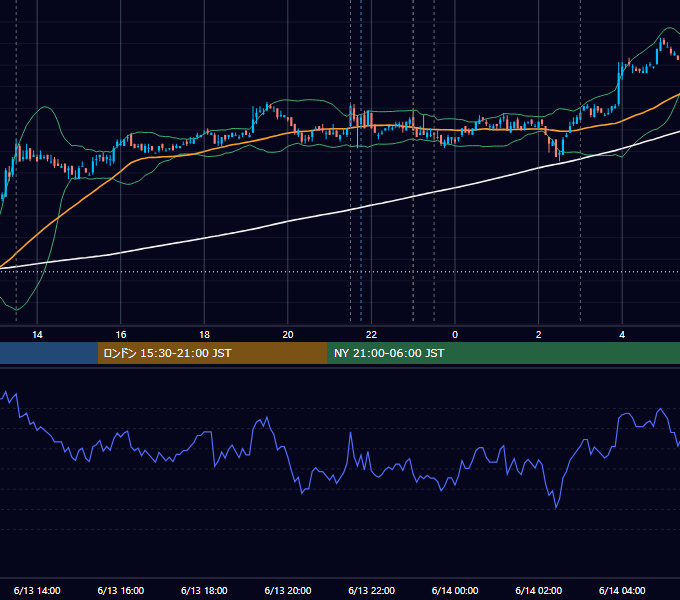Click the 6/14 02:00 label on indicator axis
This screenshot has height=600, width=680.
pos(538,590)
